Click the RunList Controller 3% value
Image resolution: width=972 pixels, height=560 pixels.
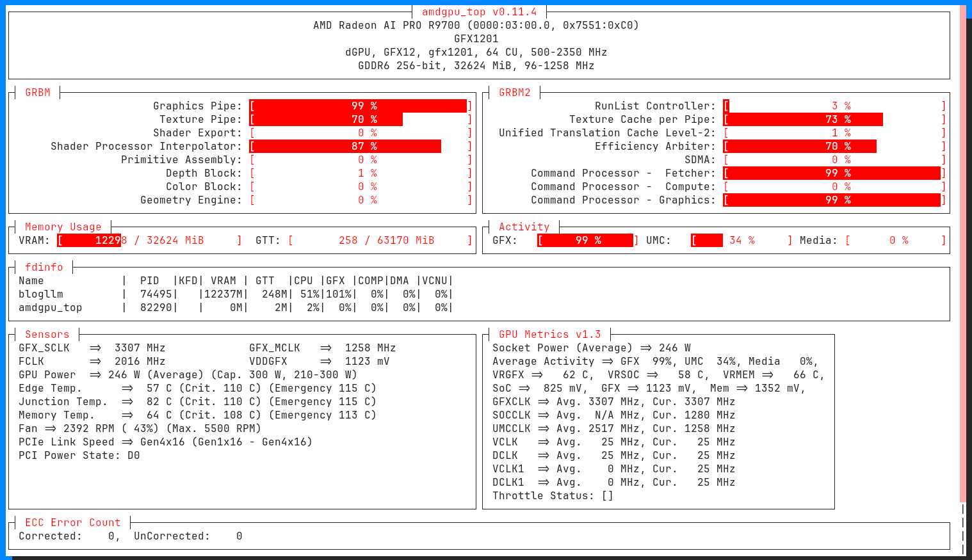pos(841,106)
